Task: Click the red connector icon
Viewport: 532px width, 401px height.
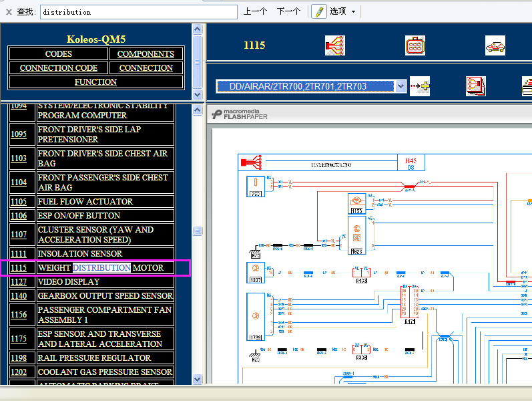Action: (415, 45)
